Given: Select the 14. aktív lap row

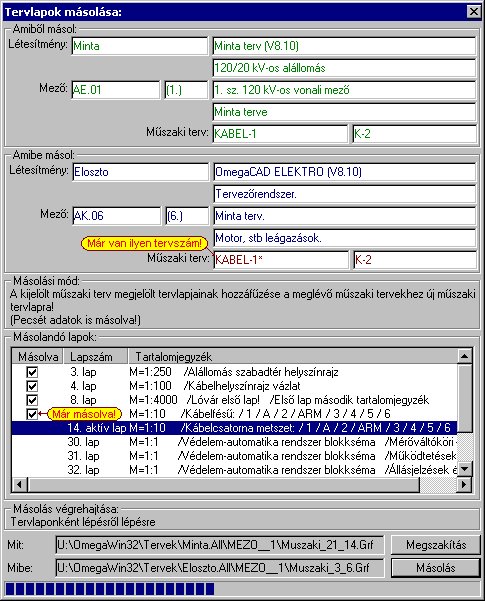Looking at the screenshot, I should (x=235, y=428).
